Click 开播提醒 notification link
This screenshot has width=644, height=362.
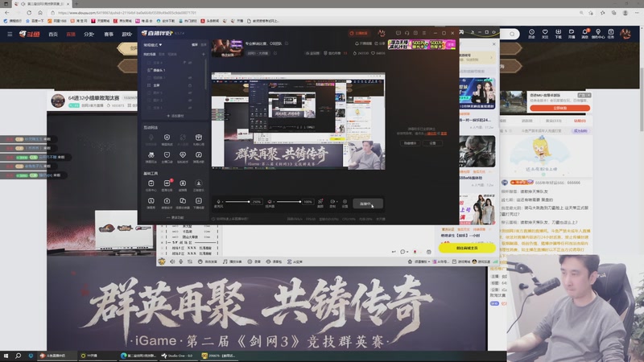[364, 43]
